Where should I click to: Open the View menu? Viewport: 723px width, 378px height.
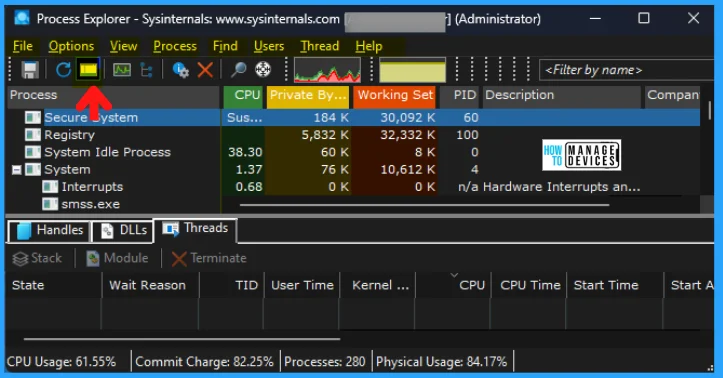(x=124, y=46)
